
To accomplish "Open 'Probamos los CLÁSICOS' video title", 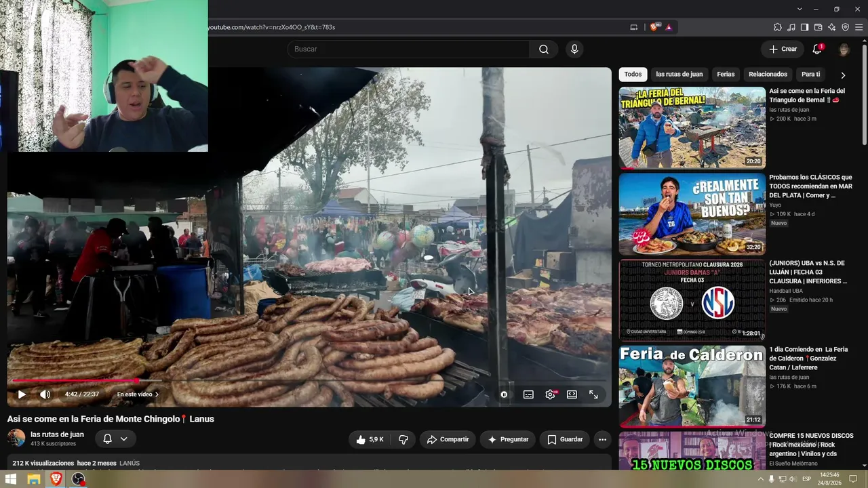I will point(810,186).
